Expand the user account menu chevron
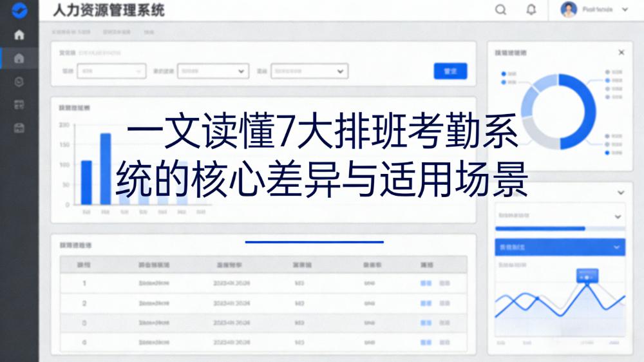 624,10
